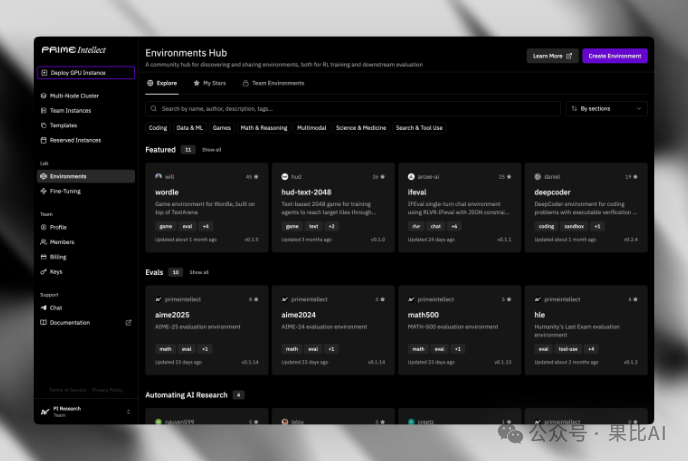This screenshot has height=461, width=688.
Task: Click star icon on deepcoder card
Action: coord(635,177)
